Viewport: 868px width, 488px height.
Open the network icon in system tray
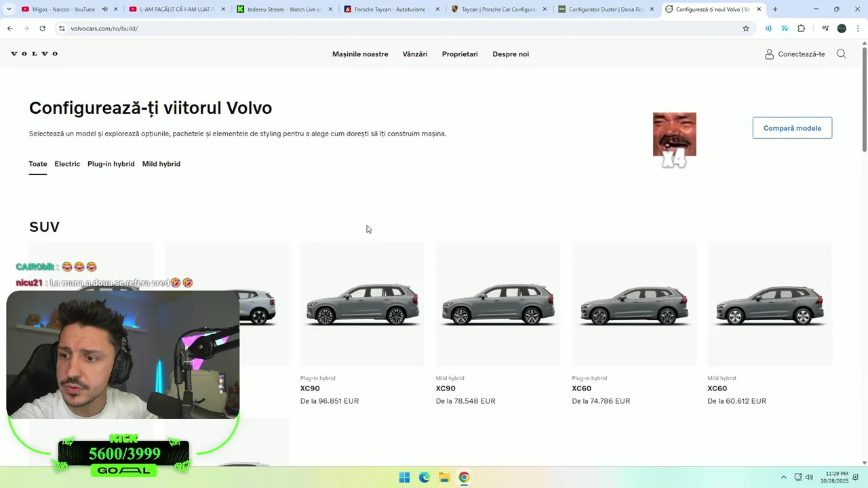(x=798, y=477)
